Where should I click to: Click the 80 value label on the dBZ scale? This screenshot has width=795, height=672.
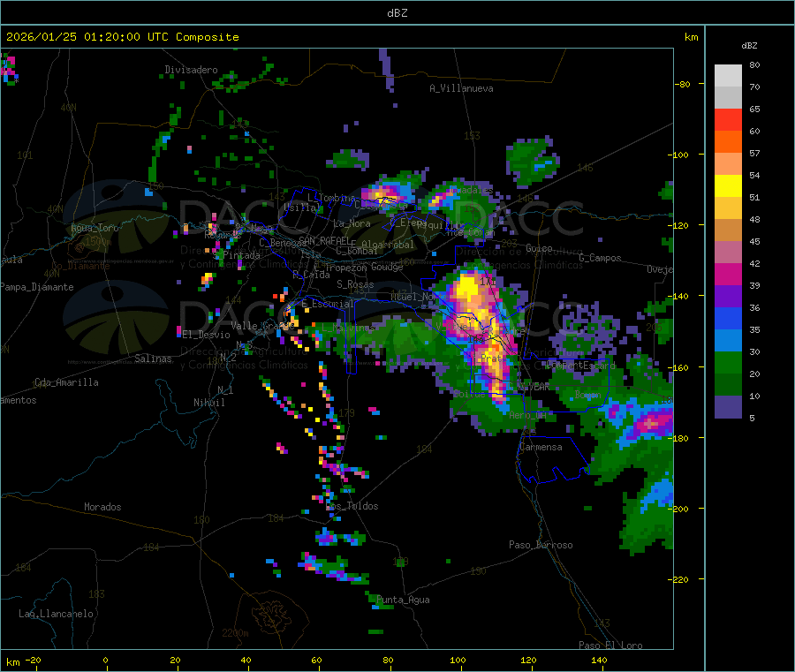(x=754, y=64)
